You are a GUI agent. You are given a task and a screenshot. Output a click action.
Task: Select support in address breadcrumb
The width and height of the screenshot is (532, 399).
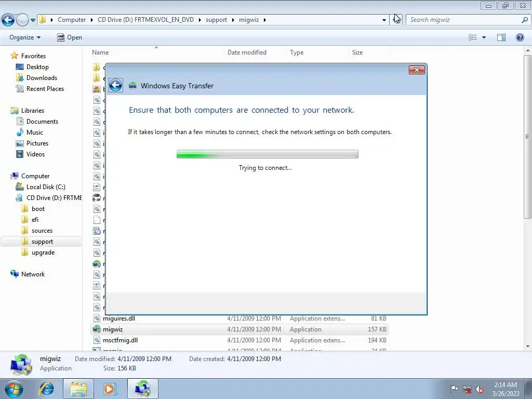[x=216, y=20]
